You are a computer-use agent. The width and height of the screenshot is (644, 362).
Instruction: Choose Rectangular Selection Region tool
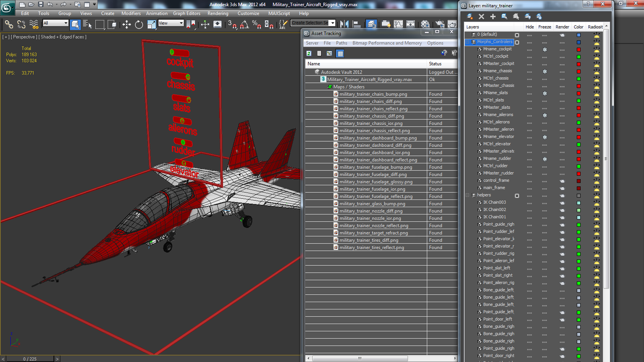pos(100,24)
